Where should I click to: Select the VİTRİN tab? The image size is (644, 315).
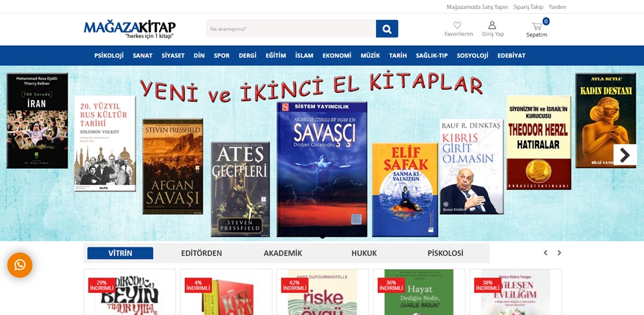point(120,253)
